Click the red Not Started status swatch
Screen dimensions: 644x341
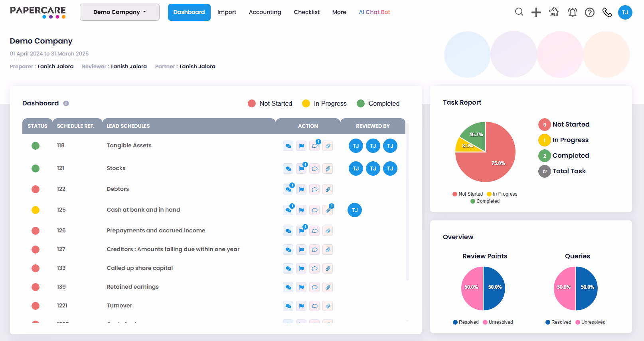tap(252, 103)
